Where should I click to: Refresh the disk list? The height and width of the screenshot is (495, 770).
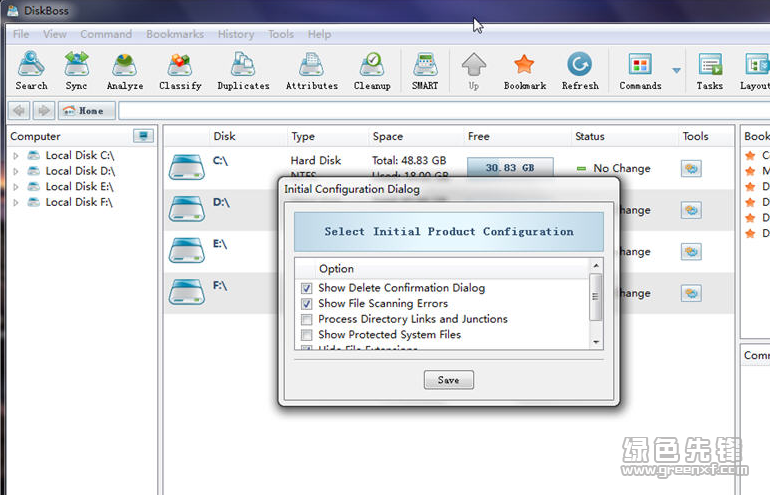click(x=580, y=71)
